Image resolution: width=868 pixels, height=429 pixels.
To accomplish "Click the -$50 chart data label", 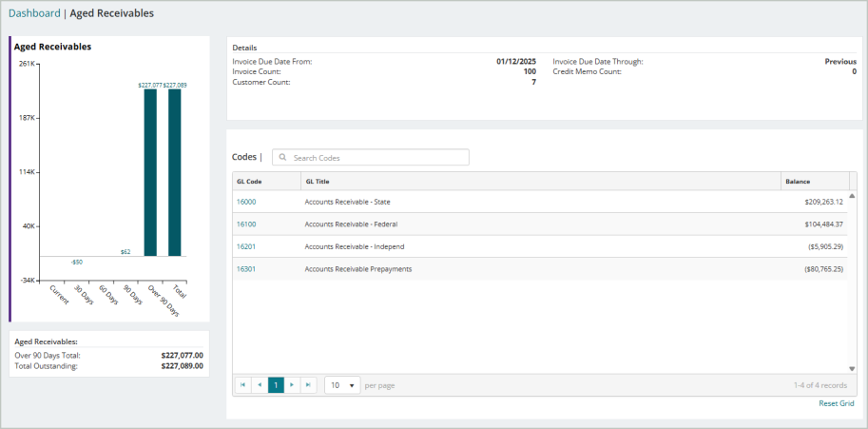I will pyautogui.click(x=76, y=263).
